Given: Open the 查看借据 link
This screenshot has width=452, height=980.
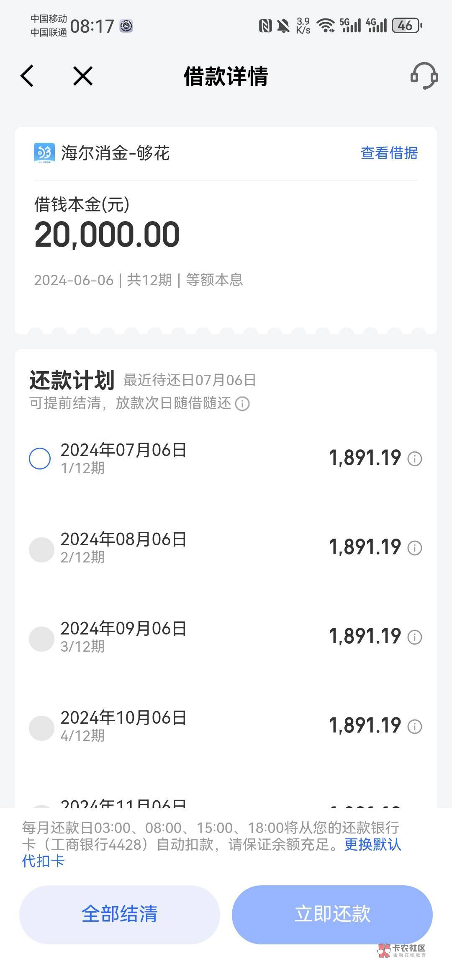Looking at the screenshot, I should pyautogui.click(x=389, y=153).
